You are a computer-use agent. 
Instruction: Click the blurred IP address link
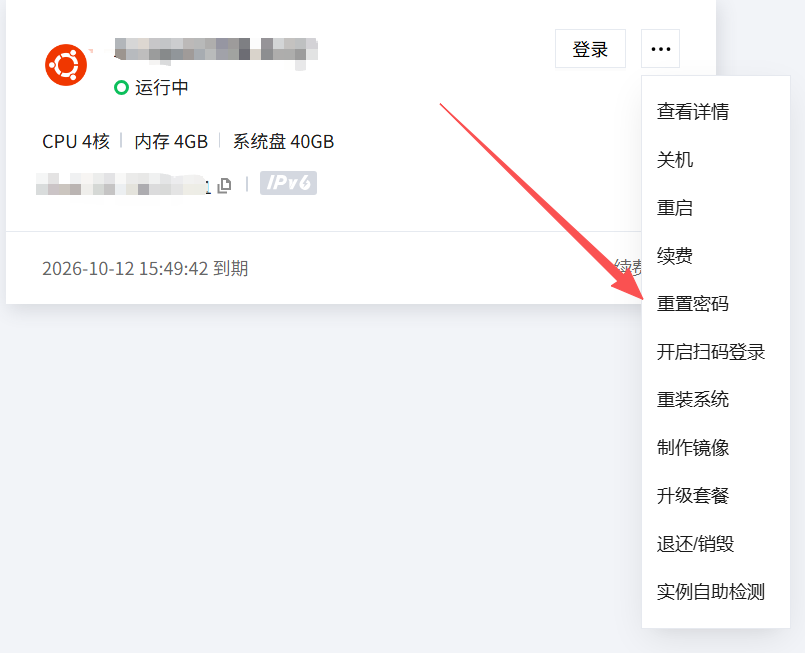click(123, 184)
